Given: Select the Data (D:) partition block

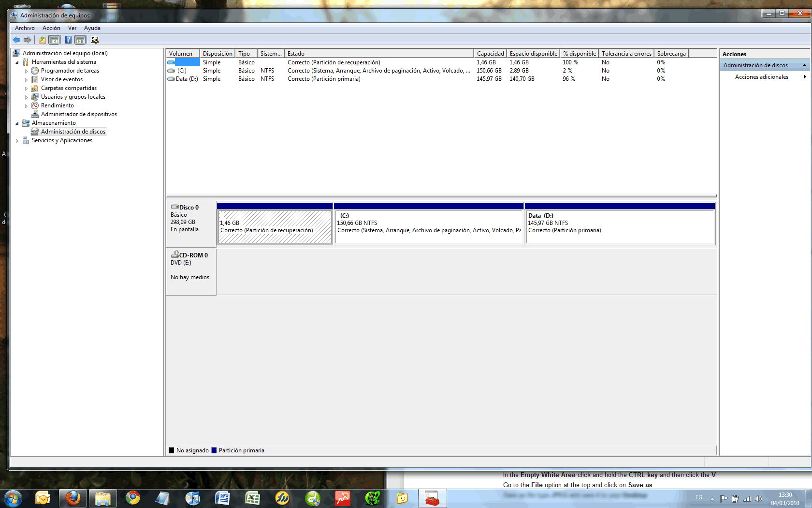Looking at the screenshot, I should coord(620,224).
